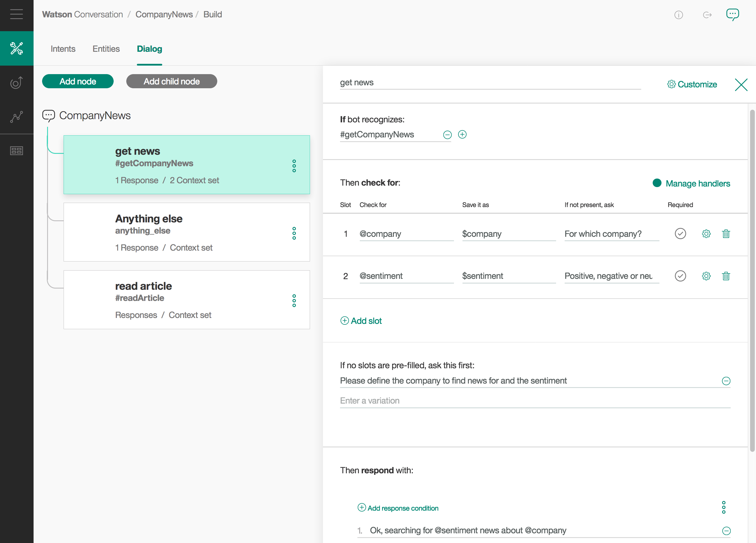
Task: Add another condition with plus icon
Action: (462, 134)
